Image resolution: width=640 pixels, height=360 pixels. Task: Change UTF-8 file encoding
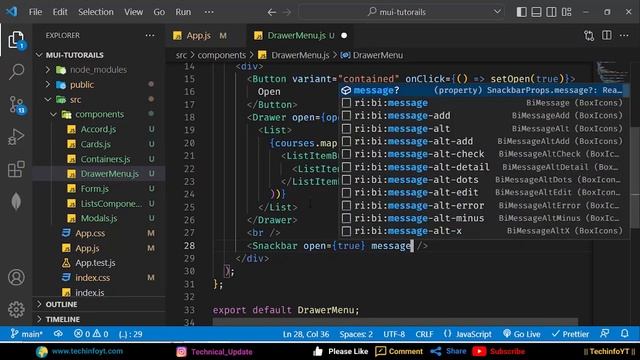pos(394,334)
